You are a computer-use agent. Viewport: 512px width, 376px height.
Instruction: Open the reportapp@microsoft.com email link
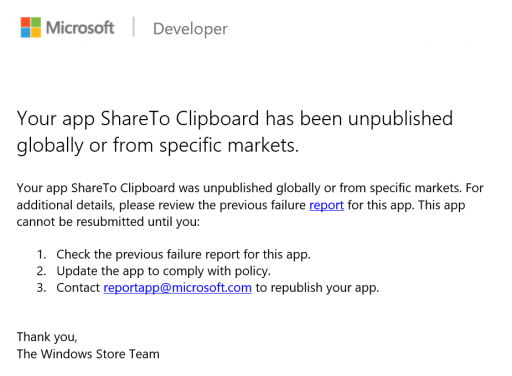(x=177, y=287)
